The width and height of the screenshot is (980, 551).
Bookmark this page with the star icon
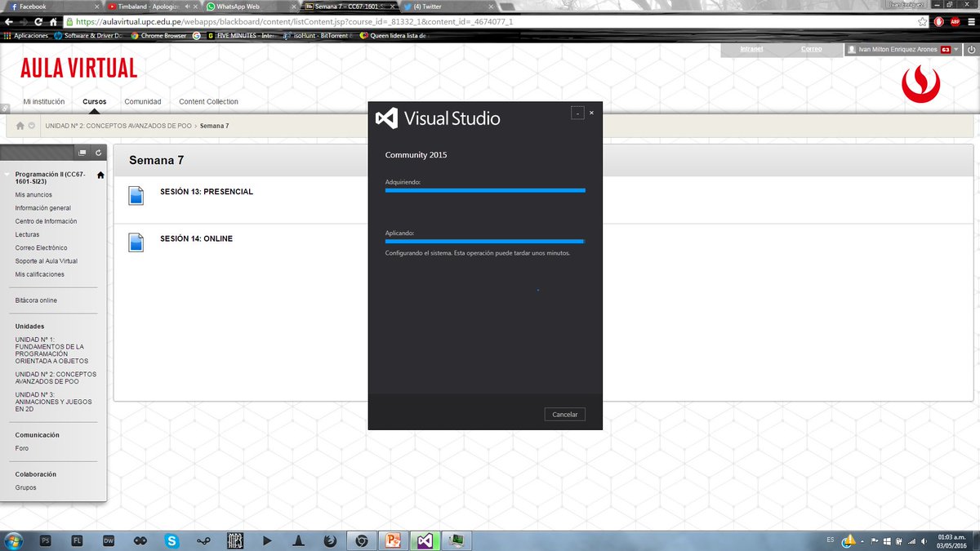pos(922,22)
